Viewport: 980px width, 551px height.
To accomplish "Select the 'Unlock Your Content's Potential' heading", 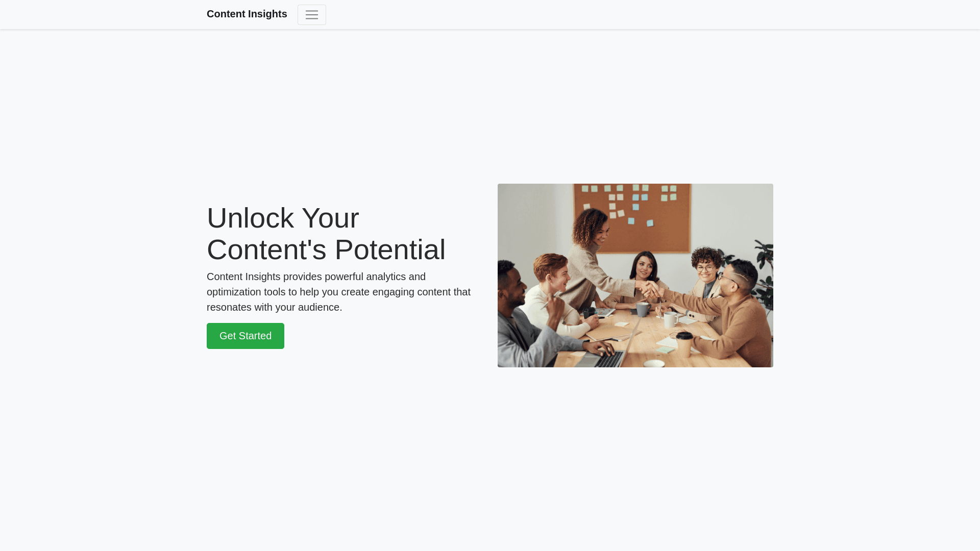I will pos(326,234).
